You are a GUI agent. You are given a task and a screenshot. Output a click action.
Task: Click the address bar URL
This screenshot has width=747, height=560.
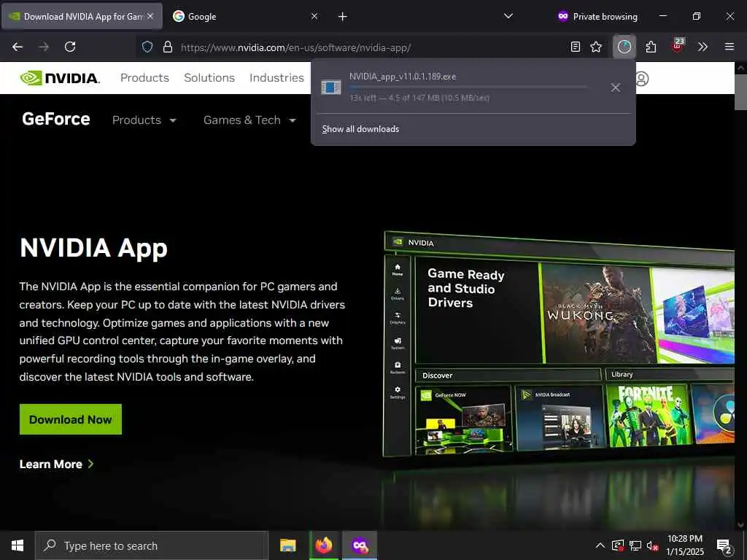(295, 47)
